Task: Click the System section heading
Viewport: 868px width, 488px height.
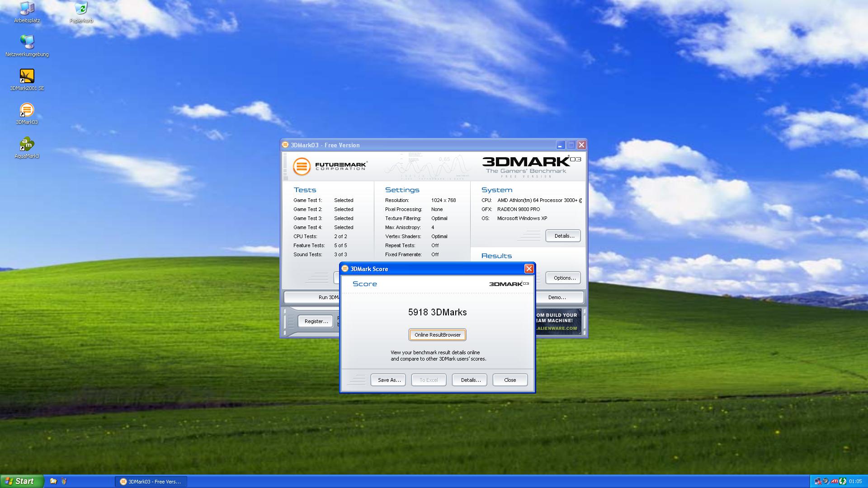Action: click(x=497, y=190)
